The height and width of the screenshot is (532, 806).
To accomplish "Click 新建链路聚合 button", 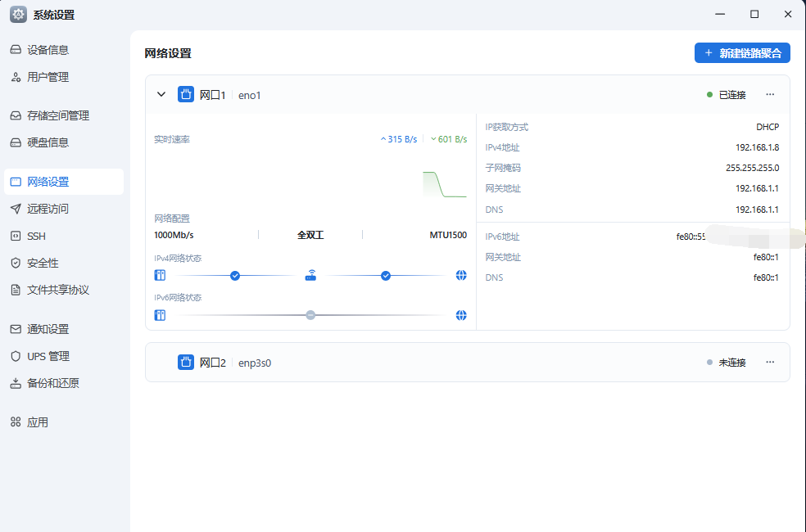I will pos(742,53).
